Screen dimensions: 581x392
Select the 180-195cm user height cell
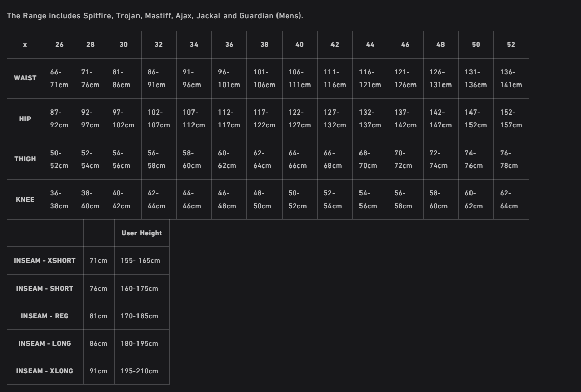tap(142, 344)
